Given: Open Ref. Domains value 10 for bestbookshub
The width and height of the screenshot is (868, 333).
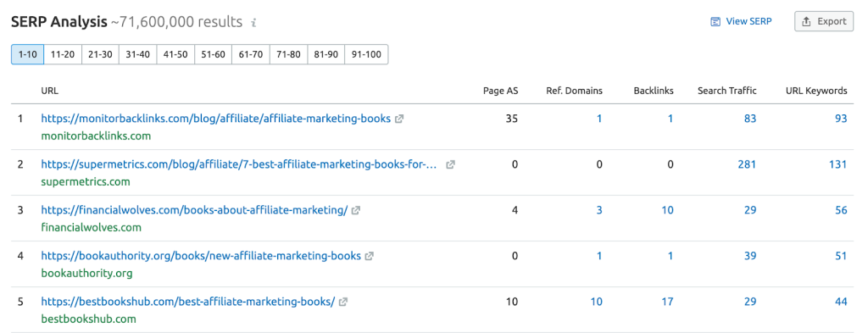Looking at the screenshot, I should coord(597,302).
